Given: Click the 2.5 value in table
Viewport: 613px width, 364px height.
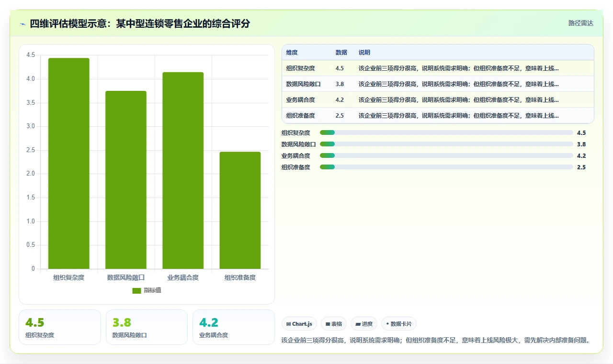Looking at the screenshot, I should coord(340,116).
